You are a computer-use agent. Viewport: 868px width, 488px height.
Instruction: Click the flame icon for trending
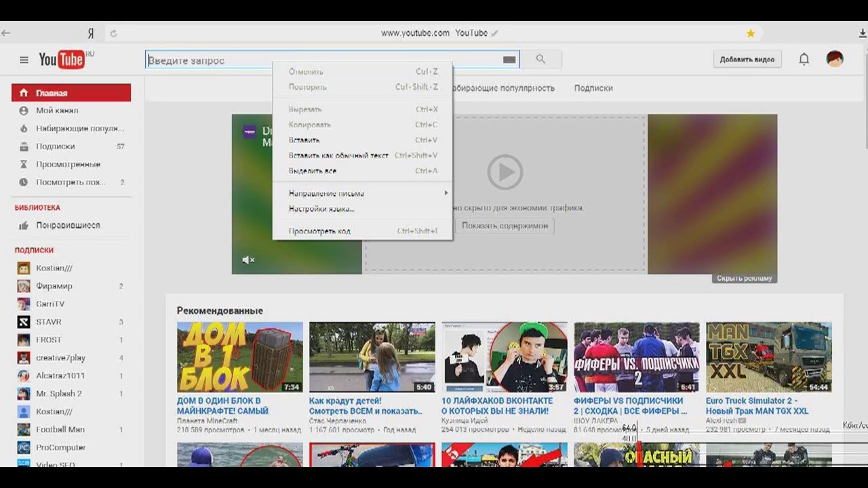coord(24,128)
